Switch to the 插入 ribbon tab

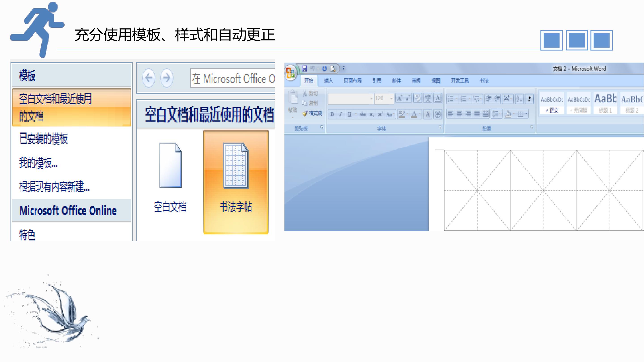click(328, 80)
